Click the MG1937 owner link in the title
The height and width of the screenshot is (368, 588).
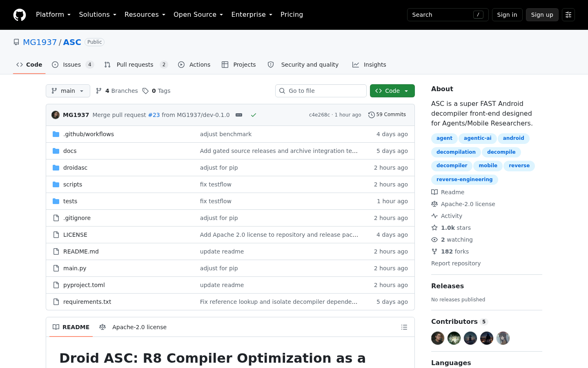click(x=40, y=42)
